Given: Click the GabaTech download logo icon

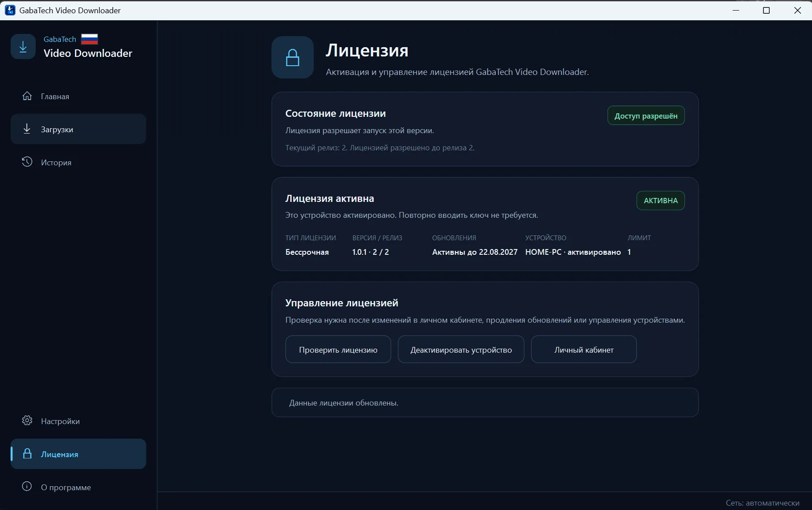Looking at the screenshot, I should point(23,46).
